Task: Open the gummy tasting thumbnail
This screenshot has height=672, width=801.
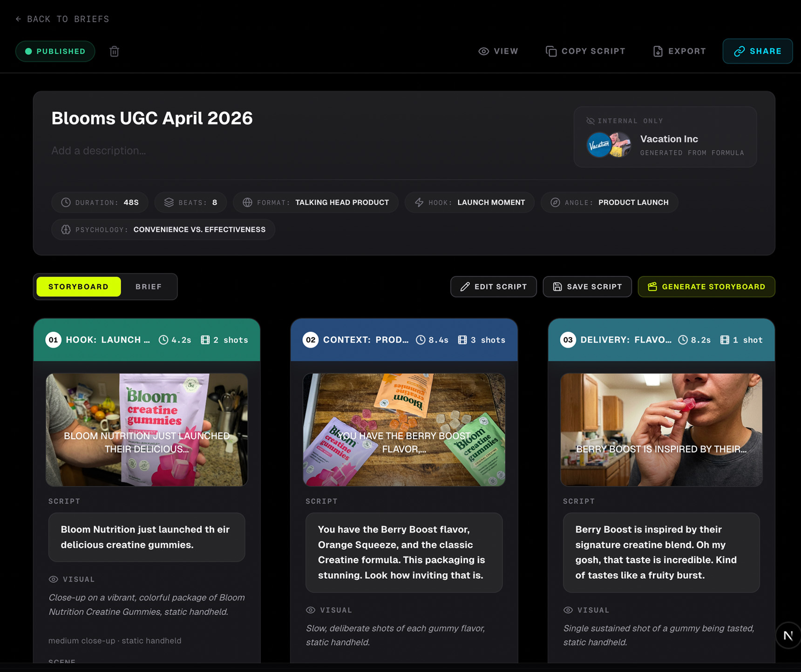Action: [x=661, y=430]
